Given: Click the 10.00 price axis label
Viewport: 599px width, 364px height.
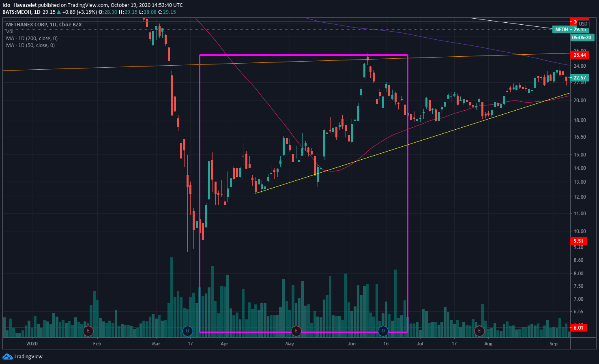Looking at the screenshot, I should (580, 231).
